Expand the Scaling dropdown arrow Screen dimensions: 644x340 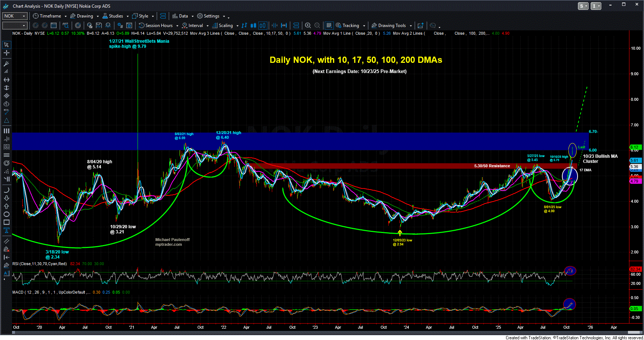pyautogui.click(x=237, y=26)
